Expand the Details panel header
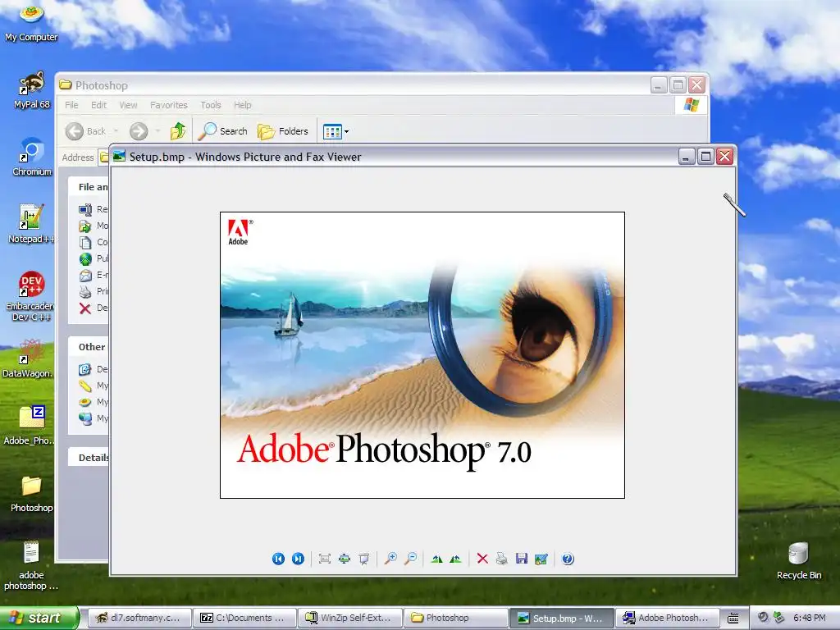The height and width of the screenshot is (630, 840). click(89, 458)
